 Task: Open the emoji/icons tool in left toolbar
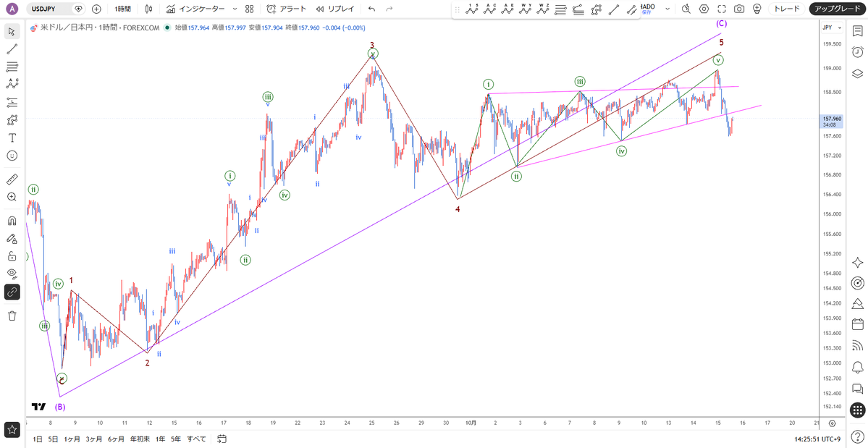point(12,156)
